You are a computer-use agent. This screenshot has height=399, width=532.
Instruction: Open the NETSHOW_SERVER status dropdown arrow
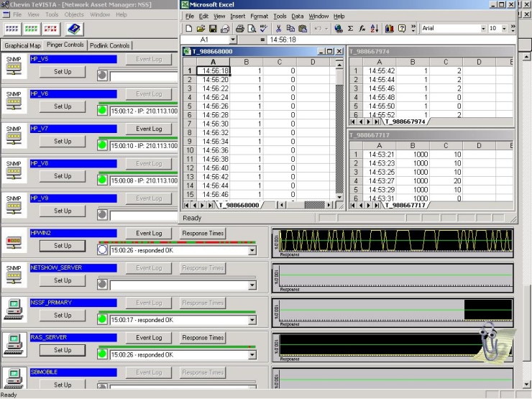252,285
